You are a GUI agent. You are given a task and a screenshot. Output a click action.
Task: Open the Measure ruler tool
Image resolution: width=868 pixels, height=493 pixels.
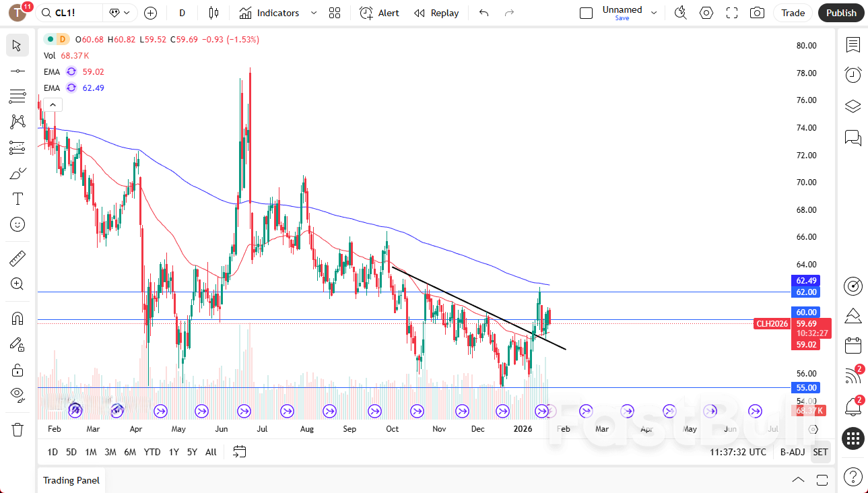point(18,258)
